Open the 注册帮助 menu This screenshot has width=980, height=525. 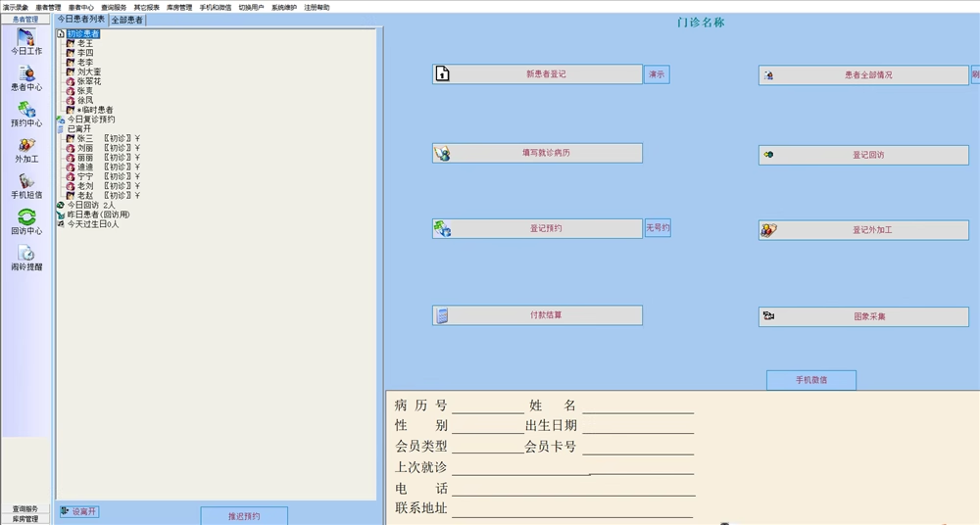point(317,8)
